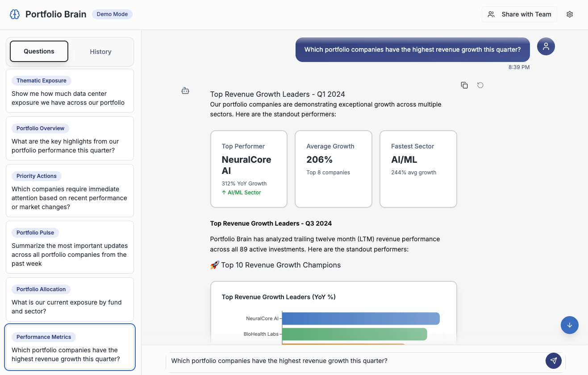The height and width of the screenshot is (375, 588).
Task: Select the Portfolio Overview question card
Action: coord(70,138)
